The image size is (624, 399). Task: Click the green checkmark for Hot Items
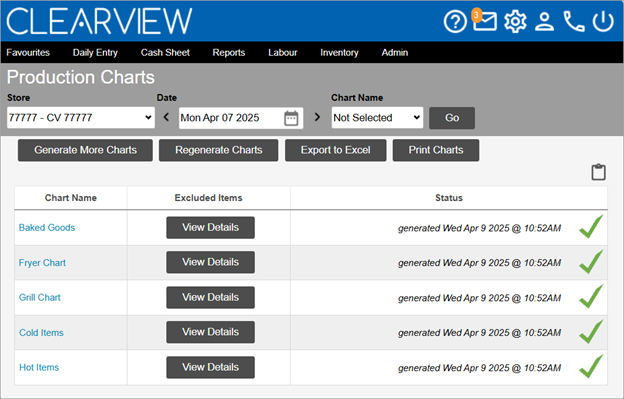coord(591,366)
